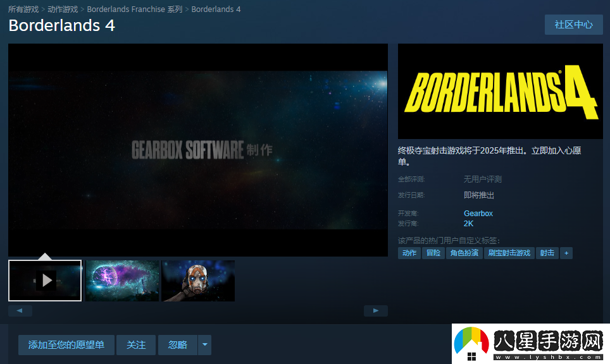610x364 pixels.
Task: Go to 所有游戏 breadcrumb
Action: pyautogui.click(x=23, y=9)
